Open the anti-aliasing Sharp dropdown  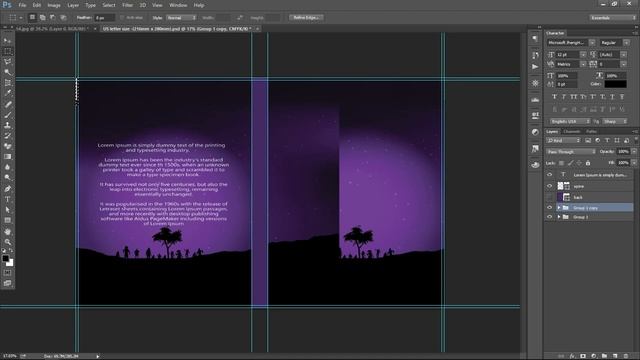pyautogui.click(x=615, y=121)
